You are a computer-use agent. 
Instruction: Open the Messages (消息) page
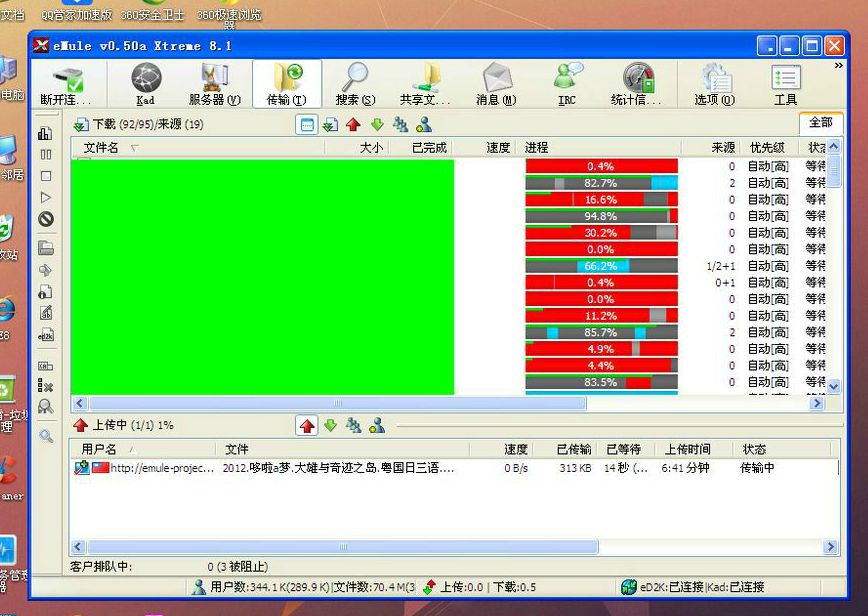(496, 84)
